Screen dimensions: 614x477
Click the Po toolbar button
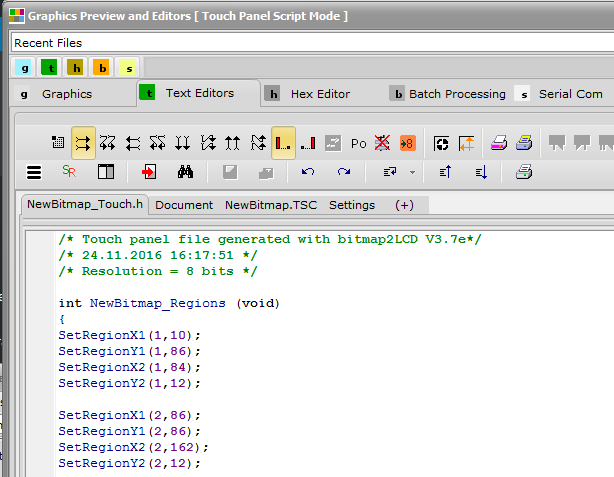358,144
